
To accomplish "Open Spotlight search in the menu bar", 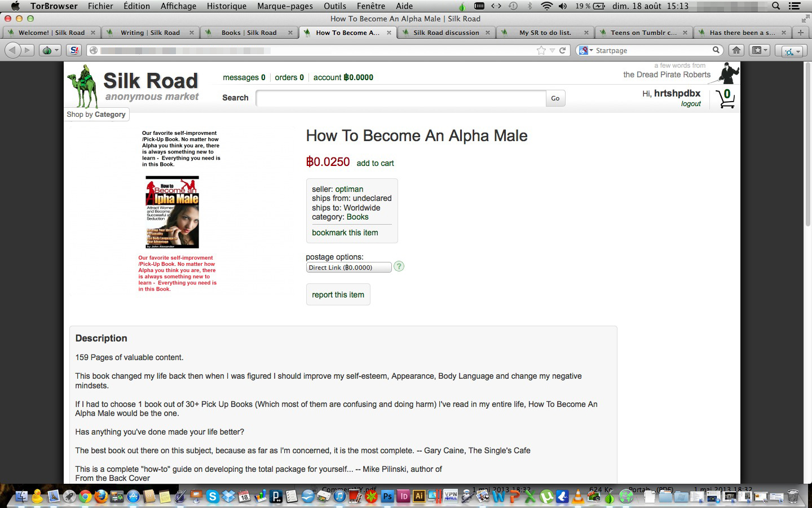I will point(776,6).
